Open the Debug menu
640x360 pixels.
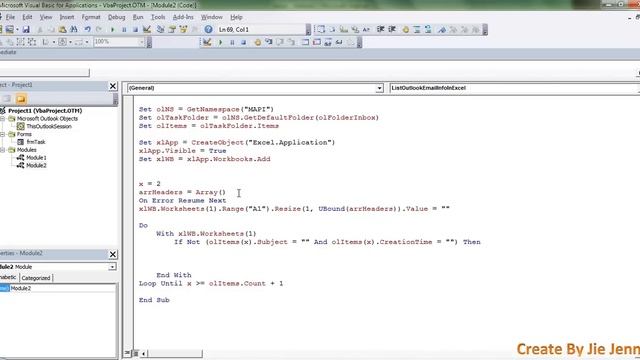(116, 17)
